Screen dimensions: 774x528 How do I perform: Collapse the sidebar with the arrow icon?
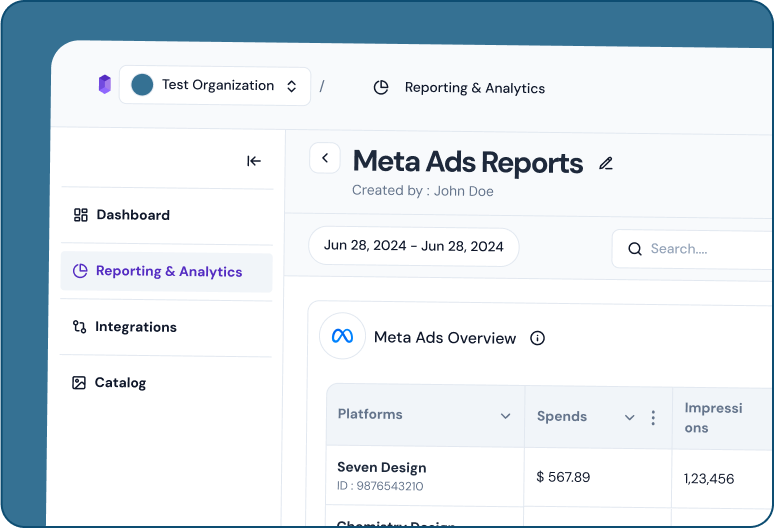(x=253, y=161)
